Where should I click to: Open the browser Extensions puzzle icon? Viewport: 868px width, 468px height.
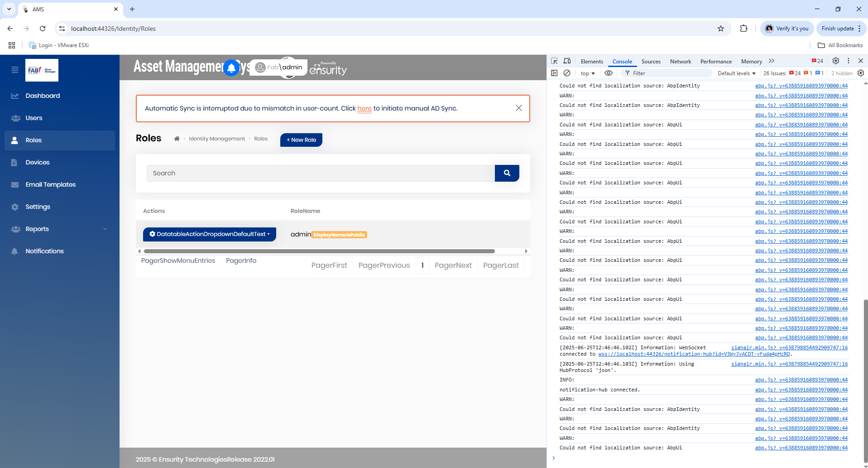[743, 29]
